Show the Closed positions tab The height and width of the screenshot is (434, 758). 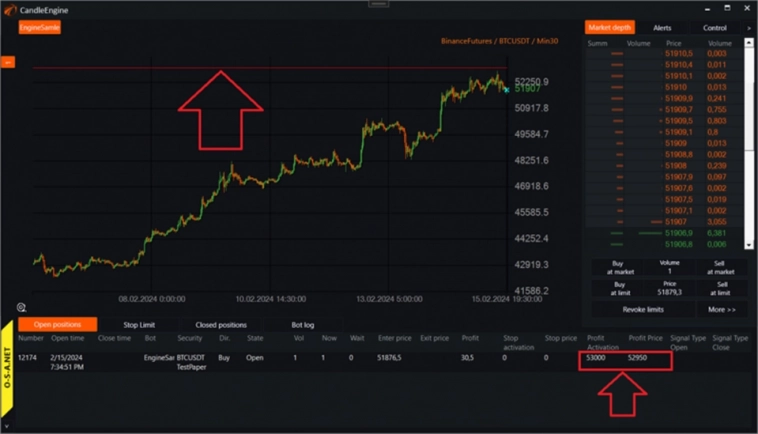pos(220,325)
